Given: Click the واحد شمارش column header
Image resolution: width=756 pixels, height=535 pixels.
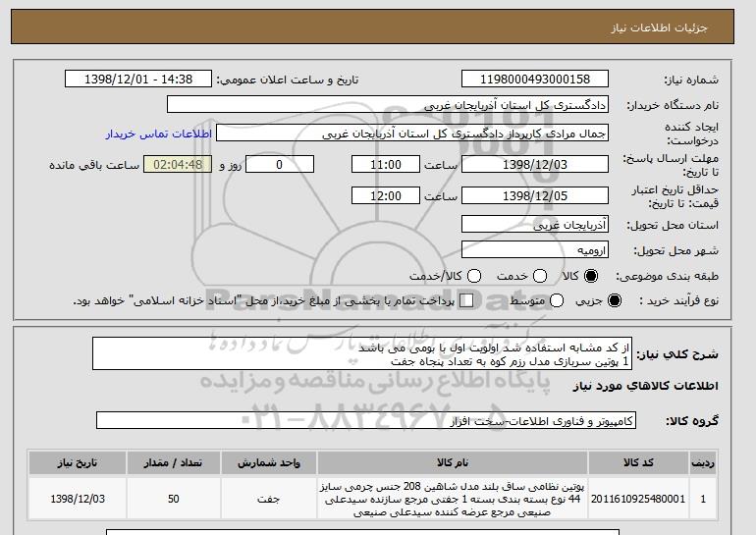Looking at the screenshot, I should coord(269,462).
